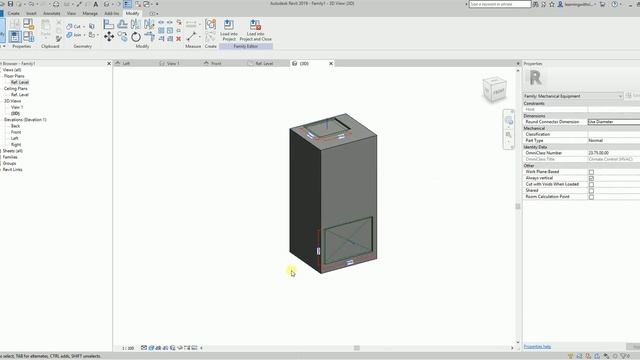Click the Steering Wheels icon in navigation bar
The width and height of the screenshot is (640, 360).
(x=509, y=121)
